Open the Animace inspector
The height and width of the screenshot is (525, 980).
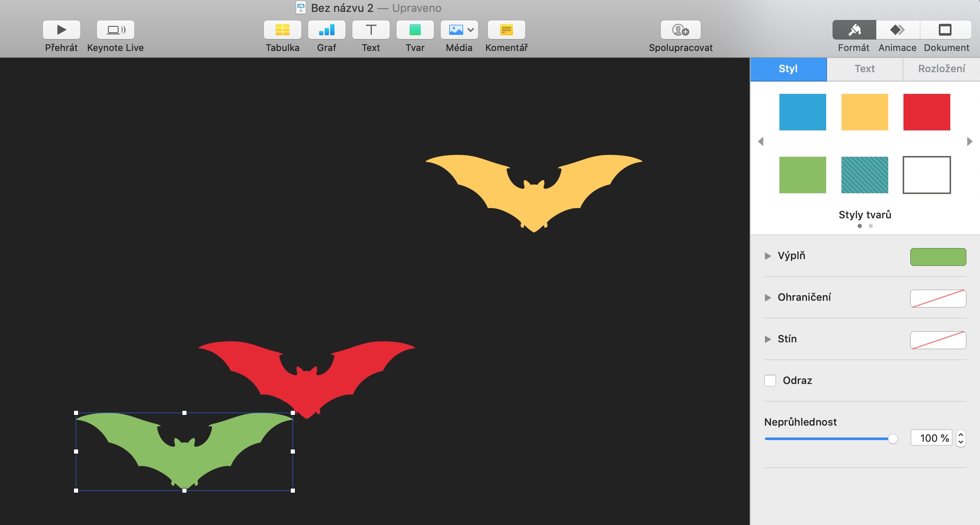click(898, 30)
